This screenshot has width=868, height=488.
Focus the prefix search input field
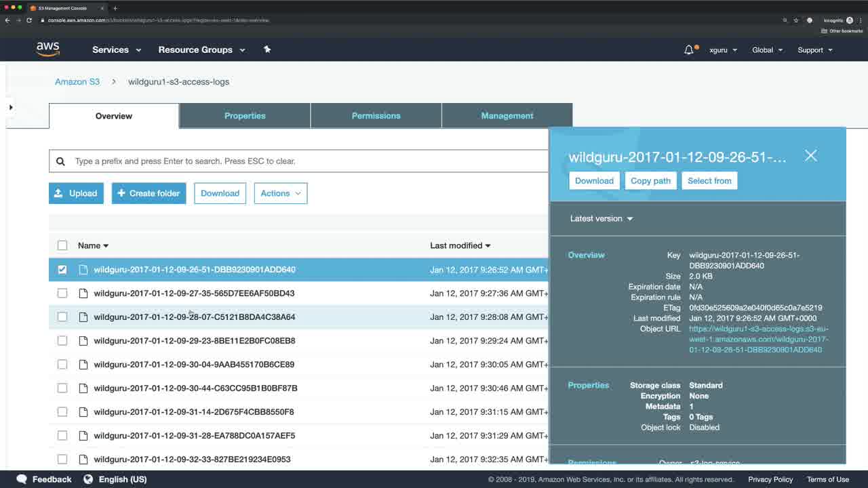pyautogui.click(x=298, y=161)
